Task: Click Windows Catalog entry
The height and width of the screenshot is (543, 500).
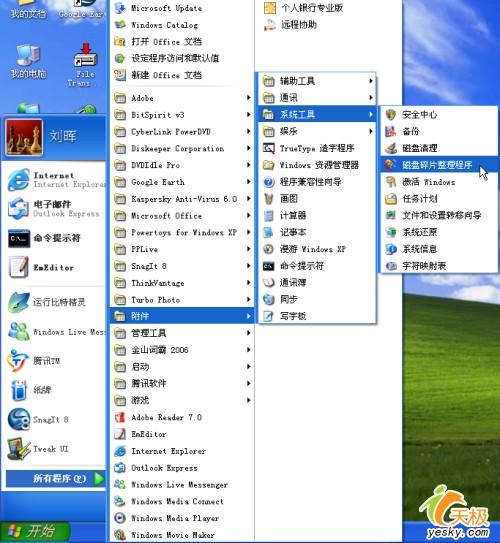Action: tap(182, 25)
